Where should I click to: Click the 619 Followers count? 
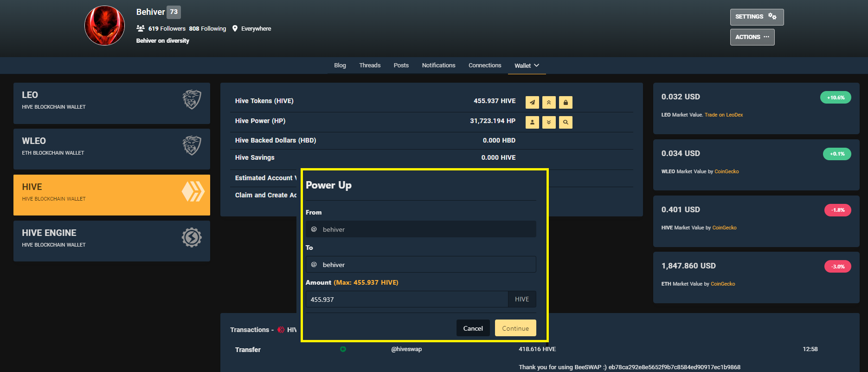click(x=167, y=28)
